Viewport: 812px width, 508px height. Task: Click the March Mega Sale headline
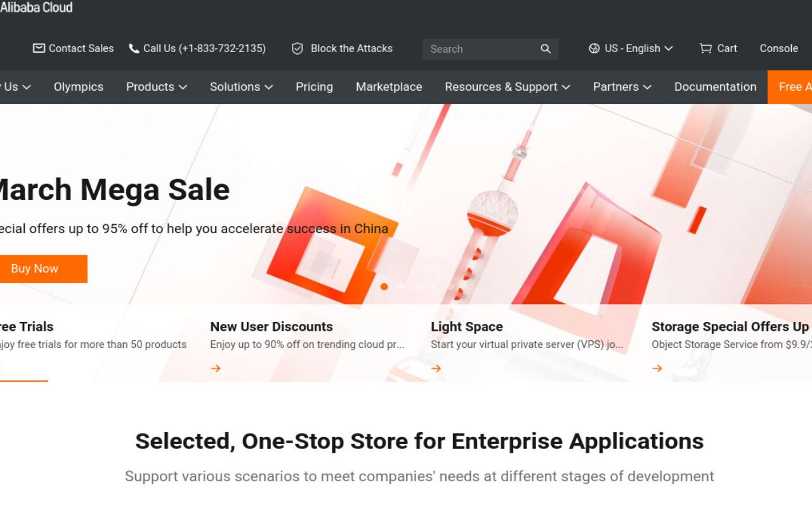(x=114, y=189)
